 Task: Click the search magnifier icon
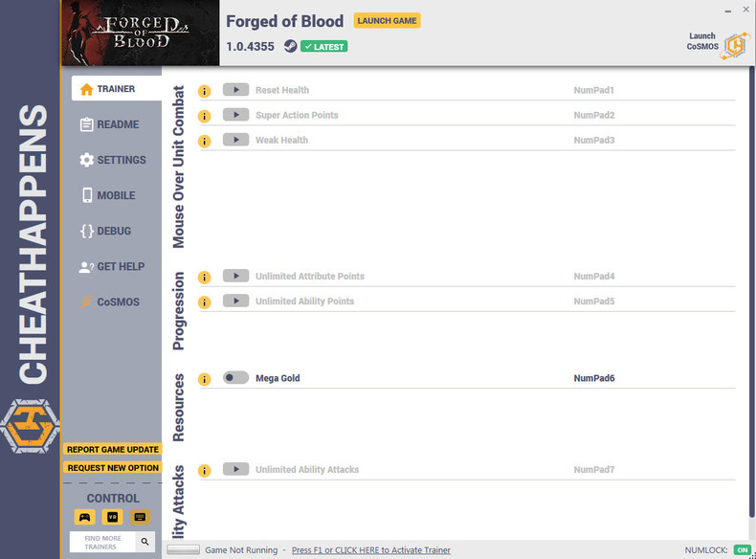[x=145, y=542]
